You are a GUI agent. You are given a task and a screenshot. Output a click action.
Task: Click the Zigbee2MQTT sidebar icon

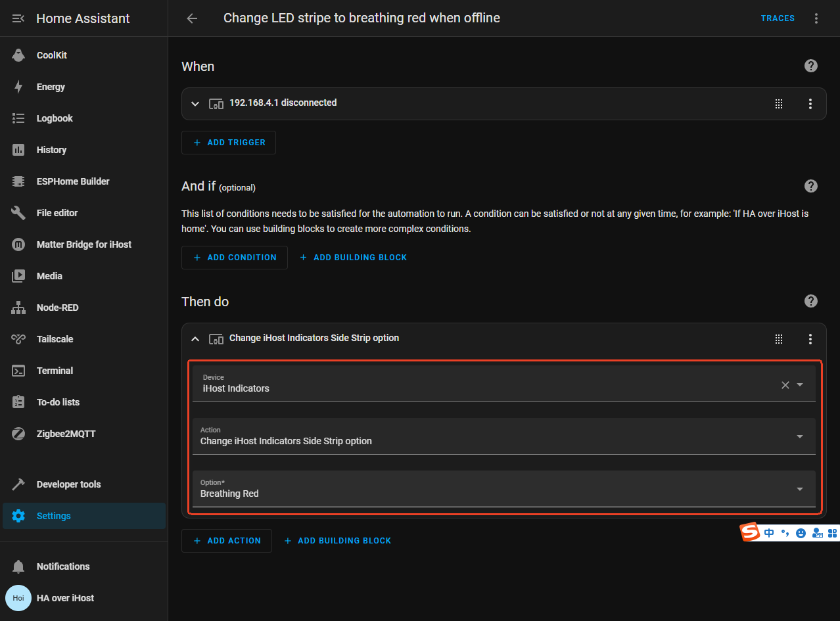(18, 434)
